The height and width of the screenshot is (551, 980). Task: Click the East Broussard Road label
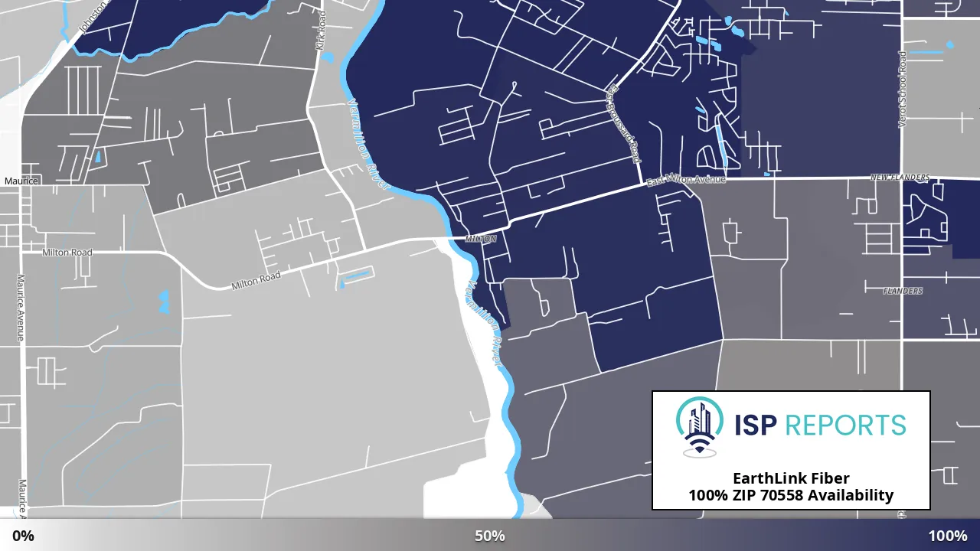click(x=622, y=123)
